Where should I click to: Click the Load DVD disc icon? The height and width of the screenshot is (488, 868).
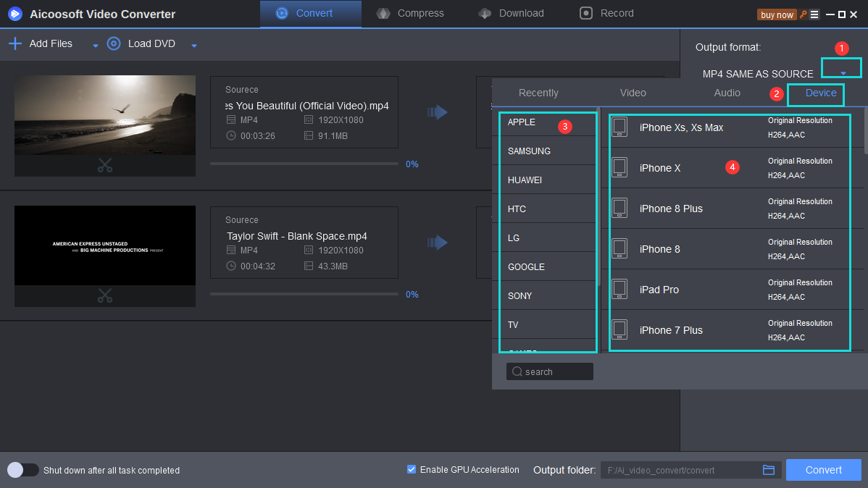(114, 43)
